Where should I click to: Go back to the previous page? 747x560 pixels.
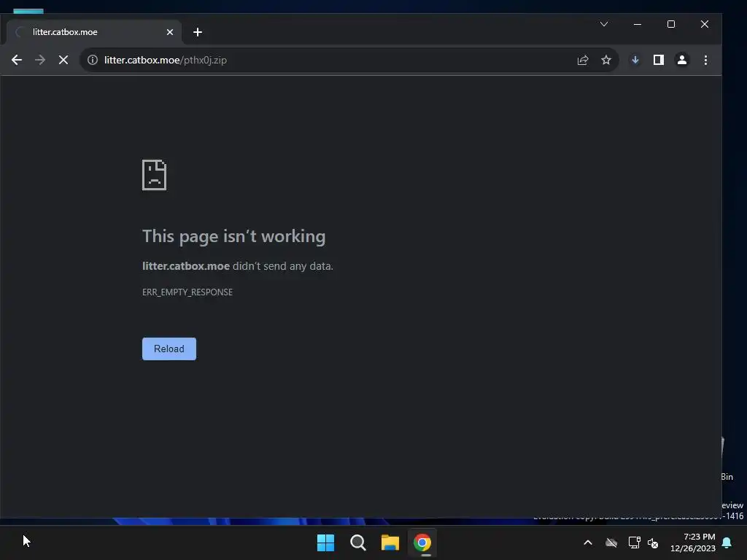[x=17, y=60]
